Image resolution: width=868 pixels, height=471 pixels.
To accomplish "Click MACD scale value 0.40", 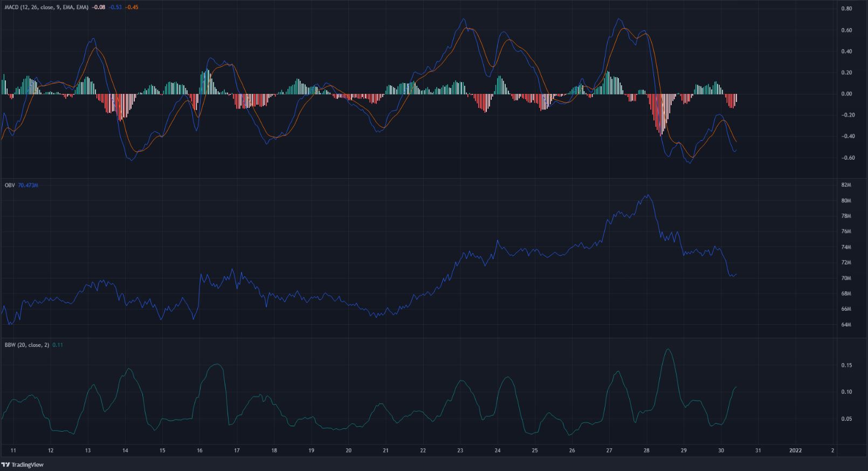I will pyautogui.click(x=846, y=52).
